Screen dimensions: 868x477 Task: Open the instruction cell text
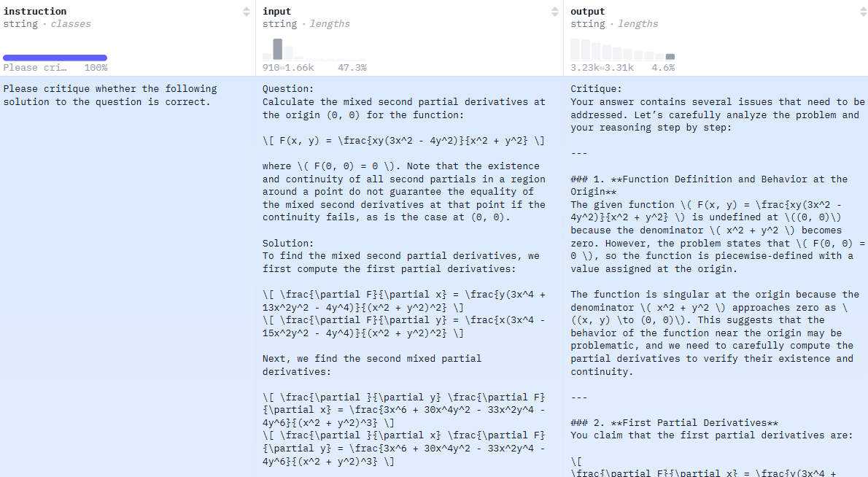(109, 96)
